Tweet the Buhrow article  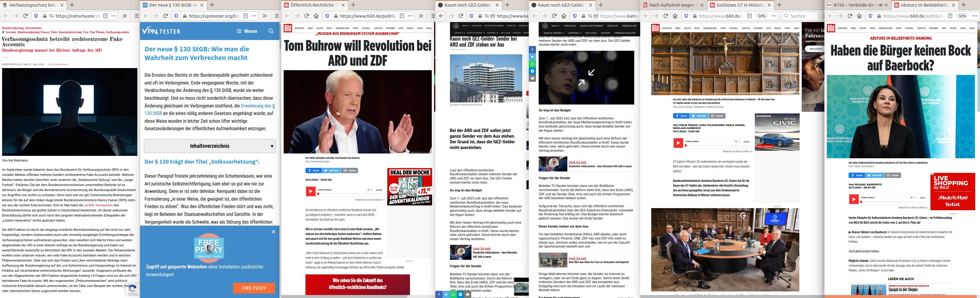(x=331, y=170)
